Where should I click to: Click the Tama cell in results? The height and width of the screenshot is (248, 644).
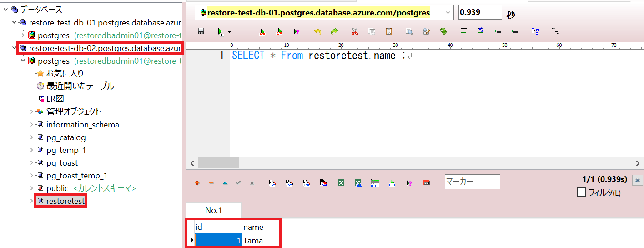point(260,240)
